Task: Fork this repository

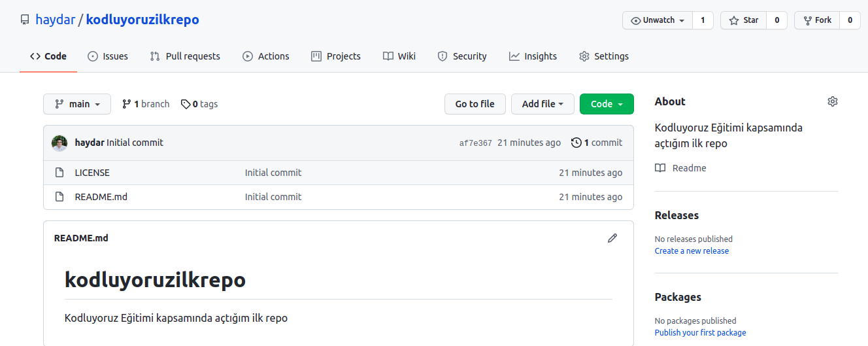Action: (816, 20)
